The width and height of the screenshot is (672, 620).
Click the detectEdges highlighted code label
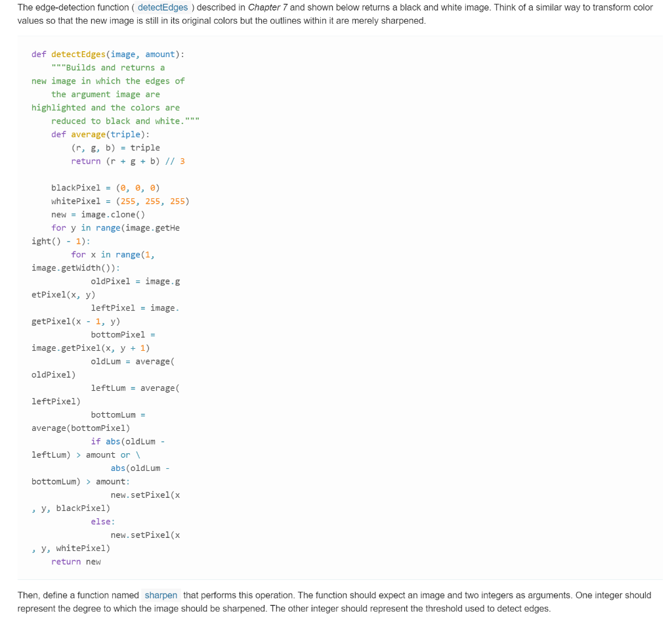pyautogui.click(x=163, y=7)
